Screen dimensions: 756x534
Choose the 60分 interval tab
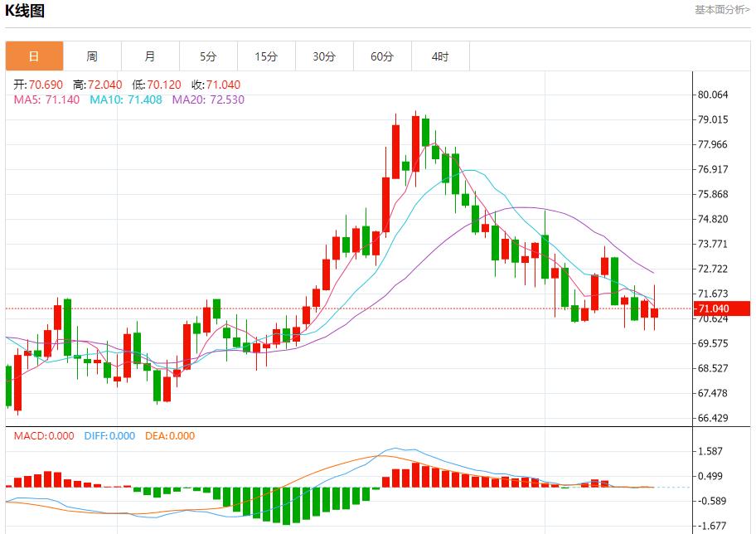tap(382, 56)
